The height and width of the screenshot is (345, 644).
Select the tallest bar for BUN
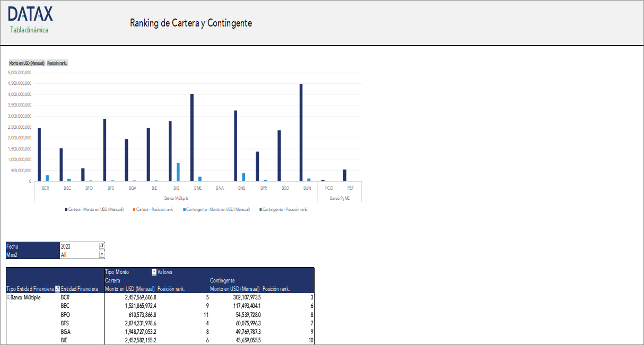(300, 132)
